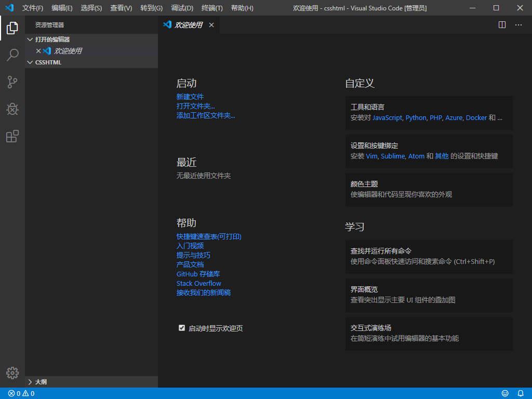Click the 接收我们的新闻稿 link
The image size is (532, 399).
click(204, 293)
